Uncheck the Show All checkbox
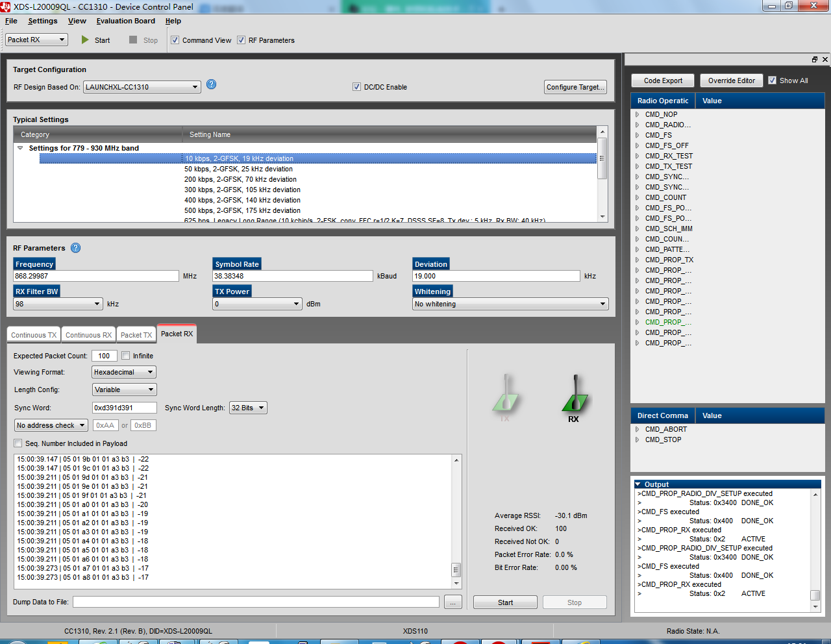The width and height of the screenshot is (831, 644). click(772, 80)
